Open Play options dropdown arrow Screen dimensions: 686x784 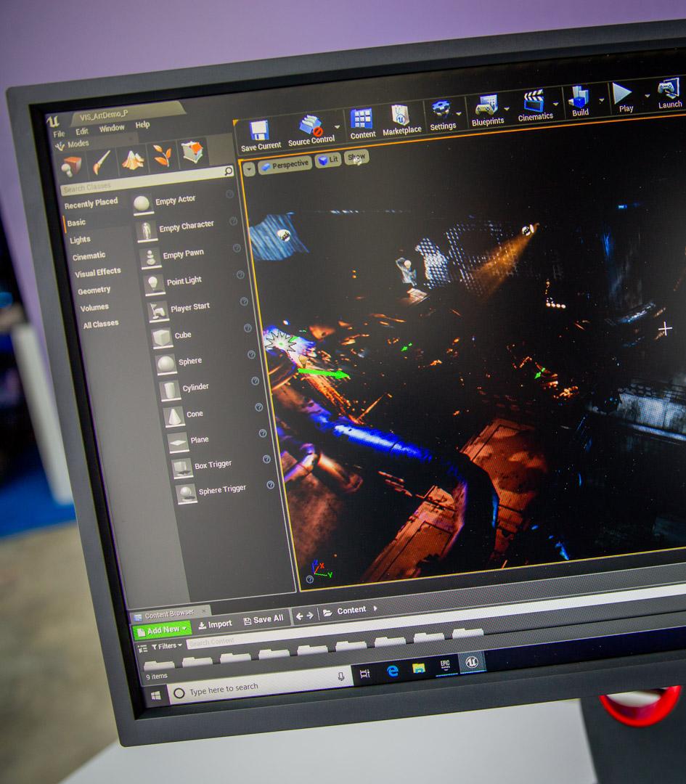point(647,96)
